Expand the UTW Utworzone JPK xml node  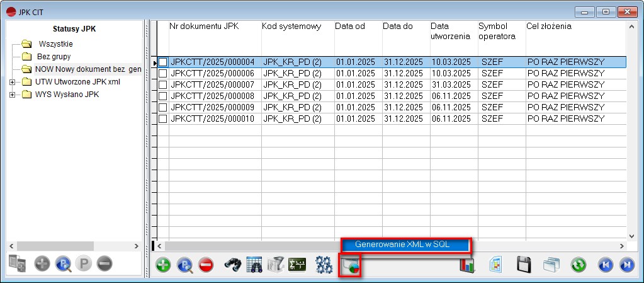[12, 82]
